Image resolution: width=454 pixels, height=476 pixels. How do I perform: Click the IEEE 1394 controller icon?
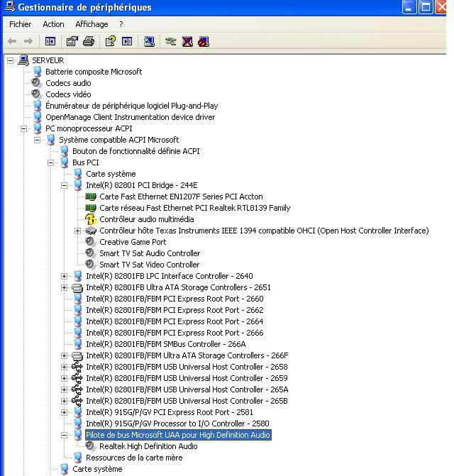coord(90,231)
